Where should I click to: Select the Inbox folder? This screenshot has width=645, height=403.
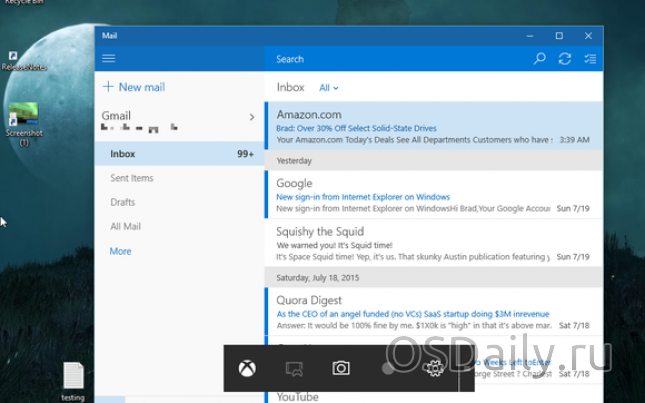123,154
